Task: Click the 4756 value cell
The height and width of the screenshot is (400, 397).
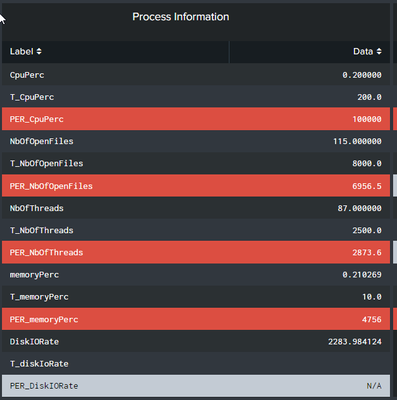Action: [x=372, y=319]
